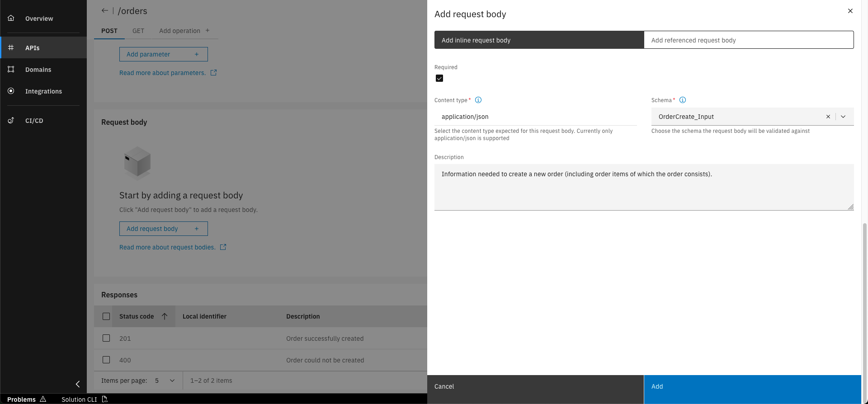Click plus icon in Add parameter button
The width and height of the screenshot is (868, 404).
click(x=197, y=54)
